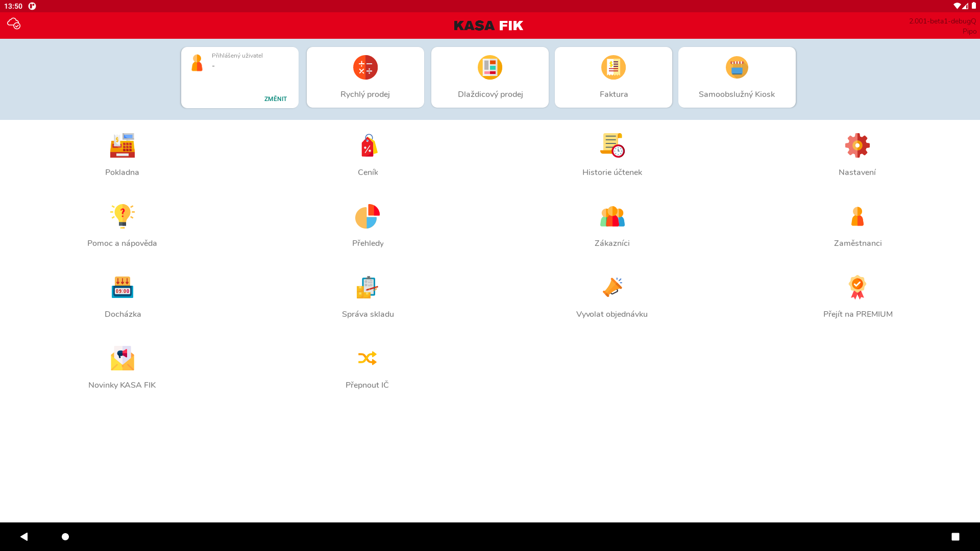Open the Docházka attendance clock icon
The image size is (980, 551).
coord(122,287)
